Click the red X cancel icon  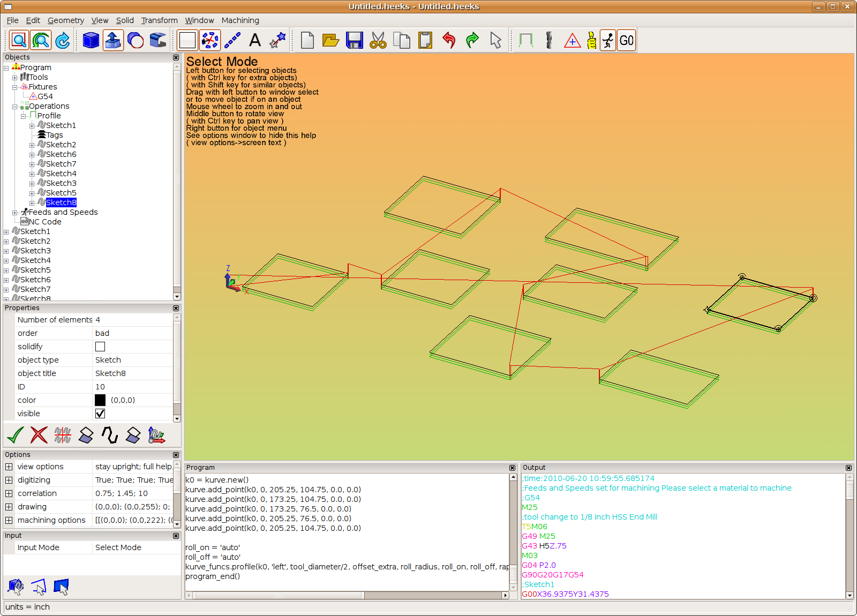(x=38, y=435)
